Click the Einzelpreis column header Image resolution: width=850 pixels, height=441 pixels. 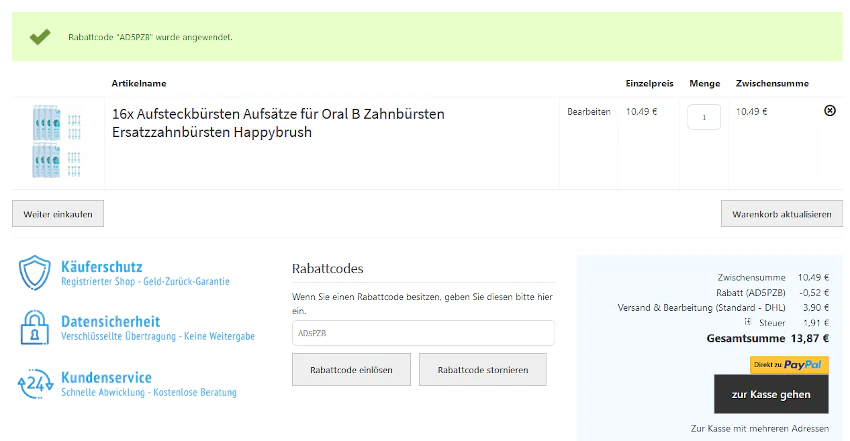(649, 83)
